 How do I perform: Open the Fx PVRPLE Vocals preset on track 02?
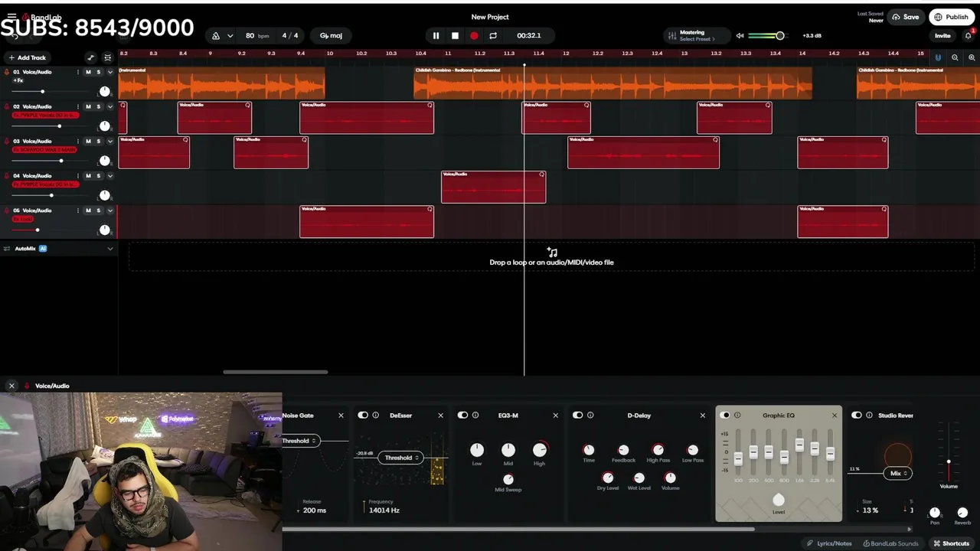(44, 115)
